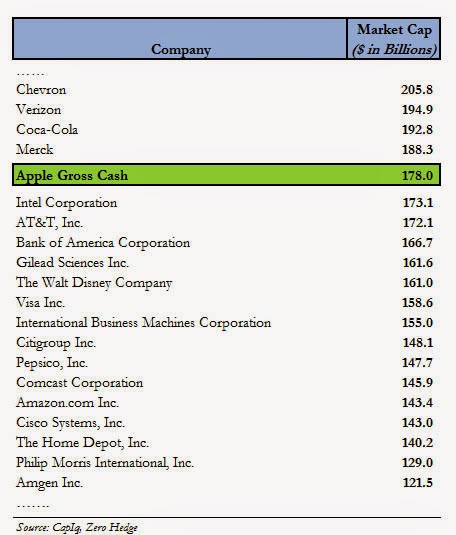This screenshot has width=456, height=535.
Task: Click the Citigroup Inc. value 148.1
Action: tap(418, 343)
